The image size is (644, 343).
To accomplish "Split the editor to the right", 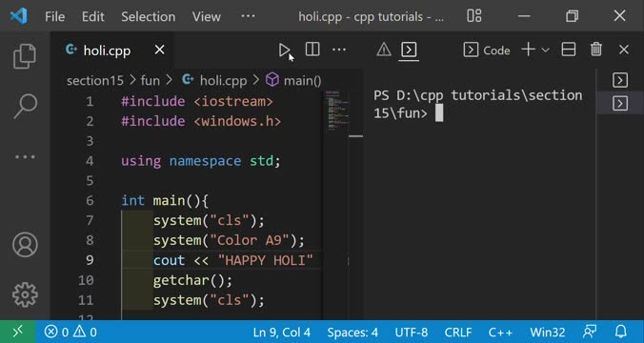I will [312, 50].
